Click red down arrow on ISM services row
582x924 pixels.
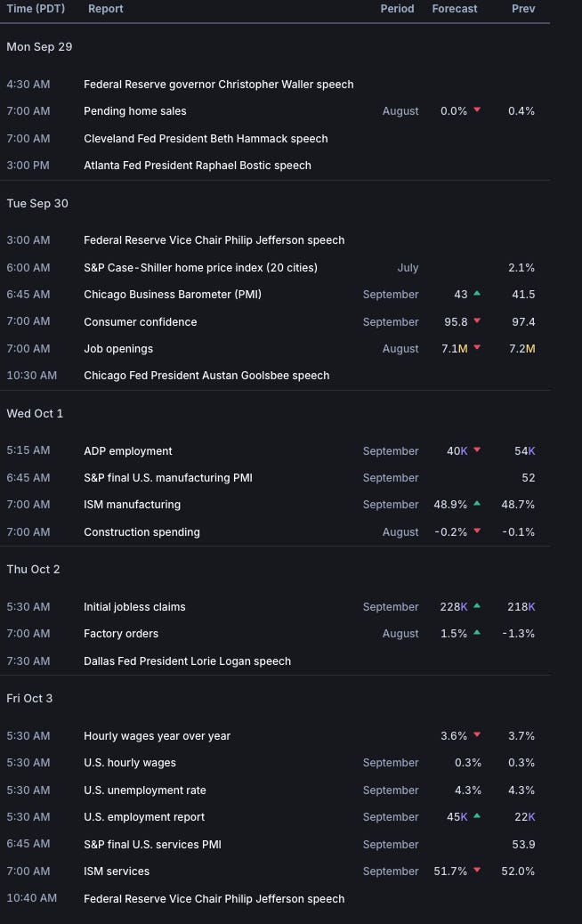coord(477,871)
